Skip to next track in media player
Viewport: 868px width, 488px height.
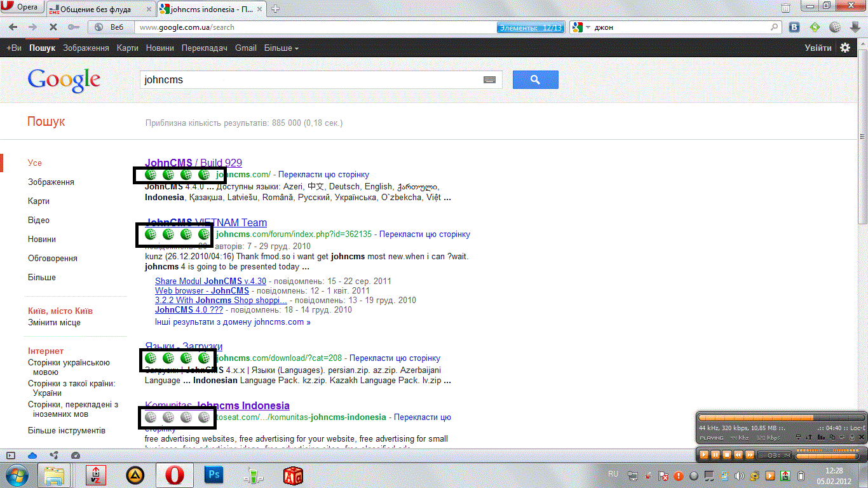pyautogui.click(x=749, y=455)
